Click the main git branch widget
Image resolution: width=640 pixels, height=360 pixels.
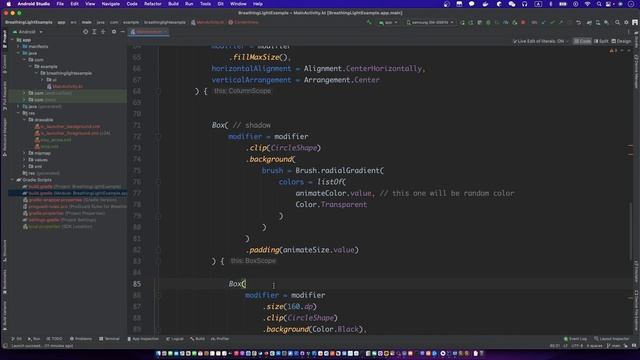(613, 346)
